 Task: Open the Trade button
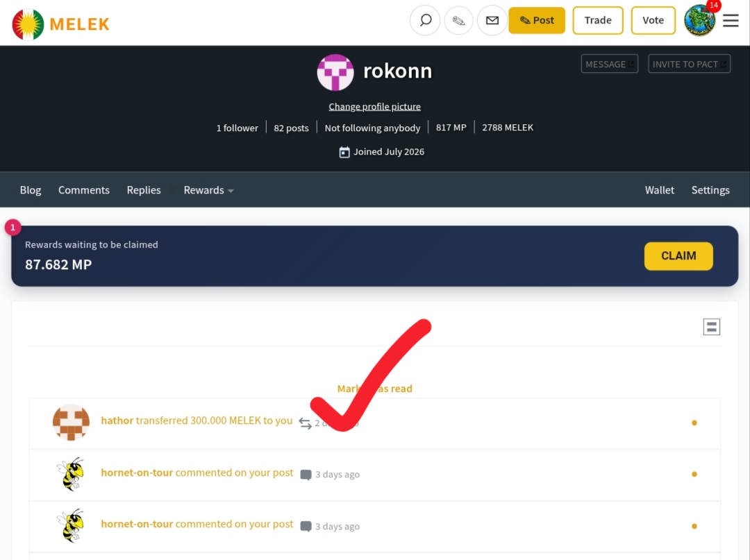pos(598,21)
